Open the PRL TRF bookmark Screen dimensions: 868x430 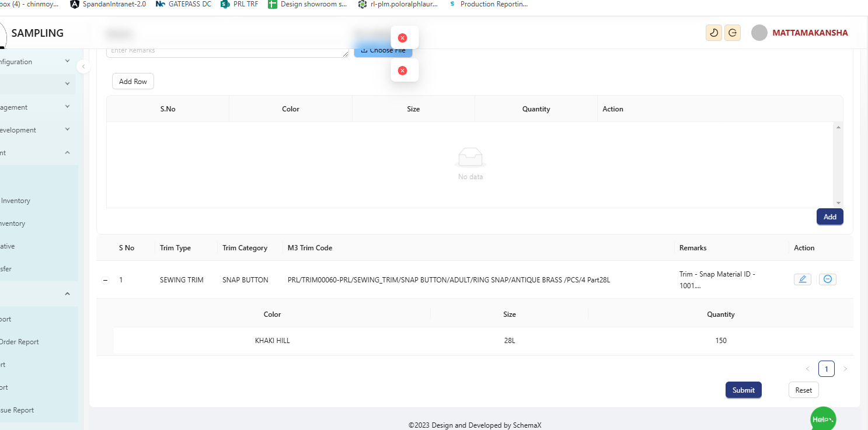[239, 4]
